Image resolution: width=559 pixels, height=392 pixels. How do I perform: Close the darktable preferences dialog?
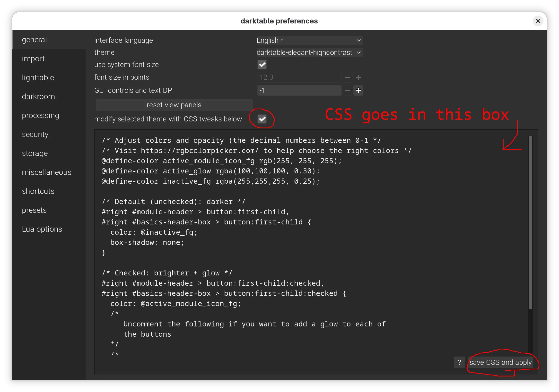tap(538, 21)
